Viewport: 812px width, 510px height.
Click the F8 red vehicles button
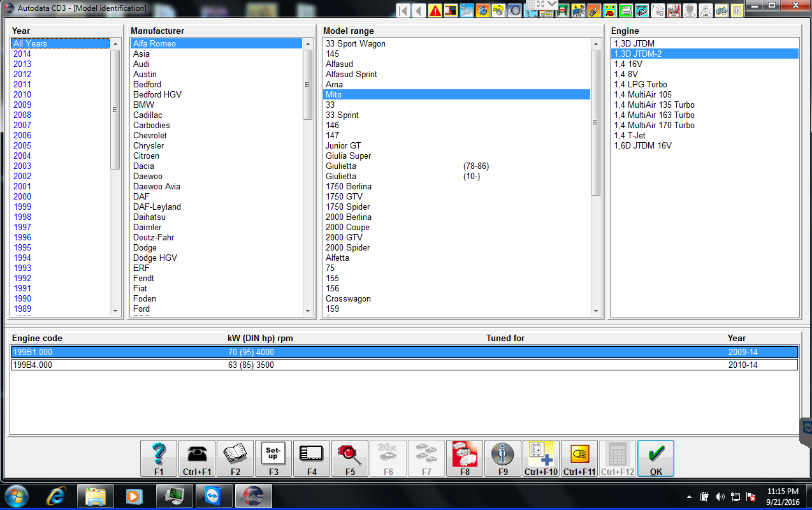[x=465, y=458]
